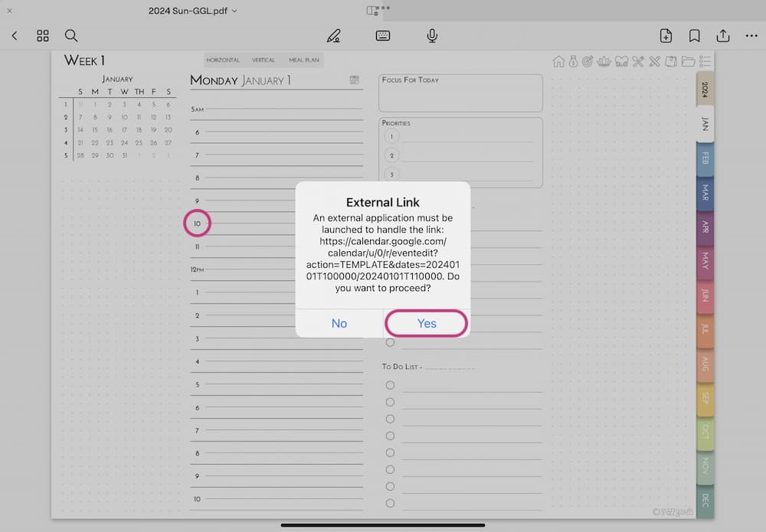Open the keyboard text input tool
Image resolution: width=766 pixels, height=532 pixels.
pyautogui.click(x=383, y=36)
